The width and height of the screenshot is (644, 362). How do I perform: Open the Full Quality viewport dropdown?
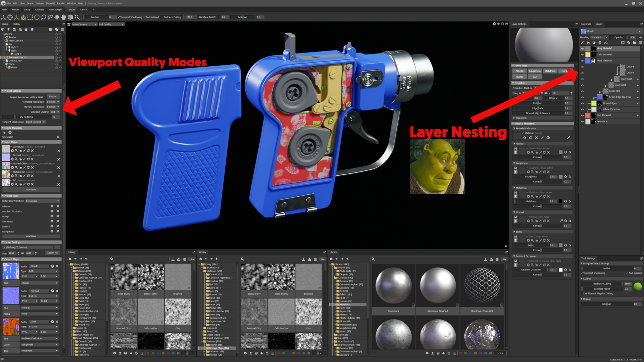pyautogui.click(x=111, y=24)
